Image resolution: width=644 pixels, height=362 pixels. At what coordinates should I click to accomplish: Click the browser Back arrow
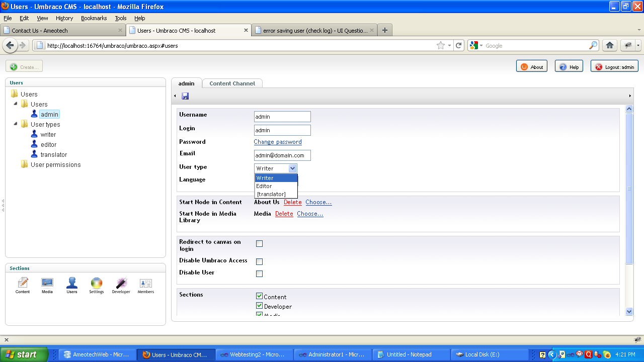(10, 45)
